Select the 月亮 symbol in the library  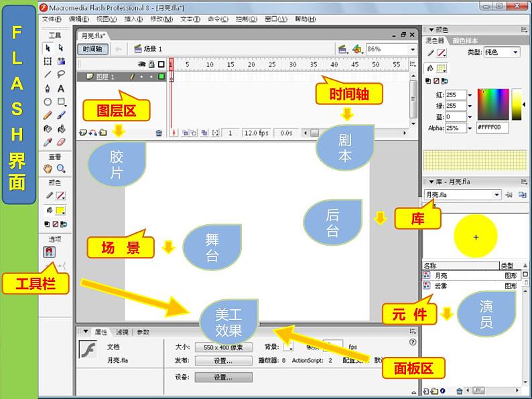470,276
